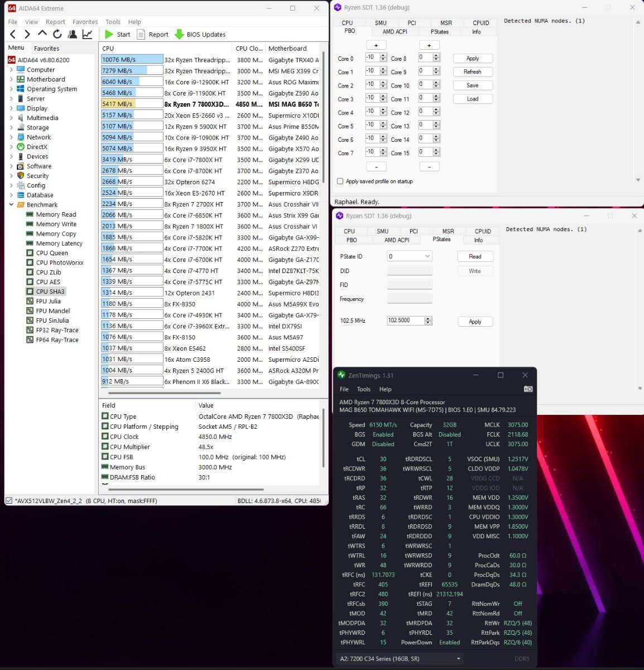Image resolution: width=644 pixels, height=670 pixels.
Task: Select Operating System in AIDA64 tree
Action: [52, 89]
